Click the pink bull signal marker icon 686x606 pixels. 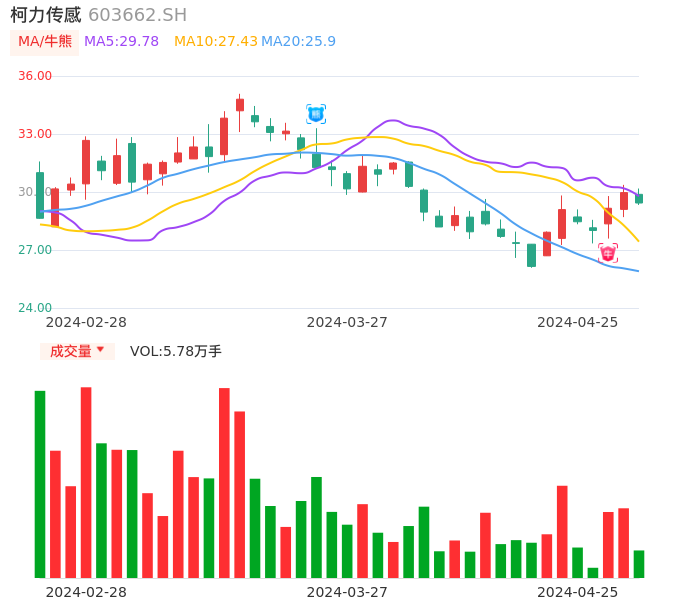[608, 253]
